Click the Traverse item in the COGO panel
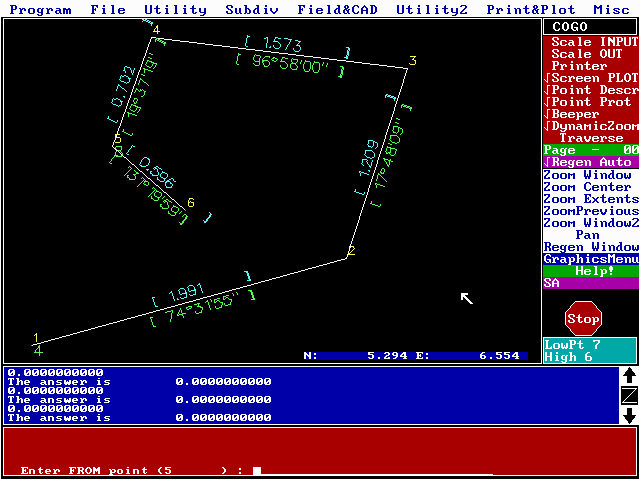Image resolution: width=640 pixels, height=480 pixels. pos(590,138)
